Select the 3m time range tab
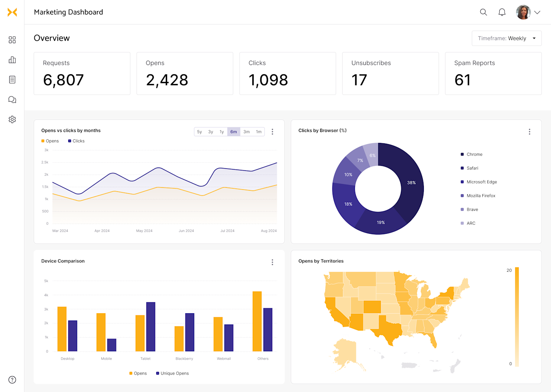551x392 pixels. click(247, 132)
